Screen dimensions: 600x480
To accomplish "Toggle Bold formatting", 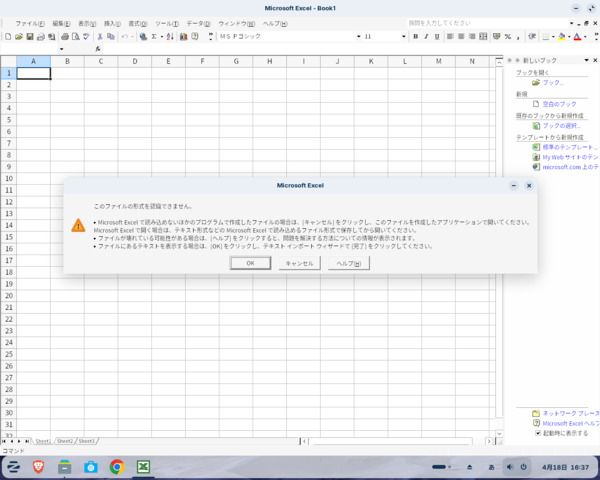I will (416, 36).
